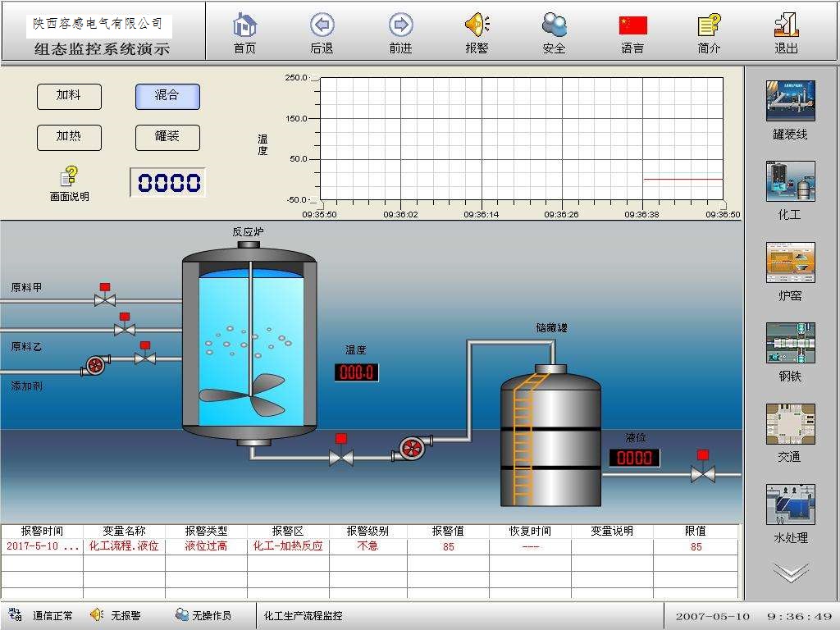
Task: Click the 不急 alarm level cell
Action: 368,546
